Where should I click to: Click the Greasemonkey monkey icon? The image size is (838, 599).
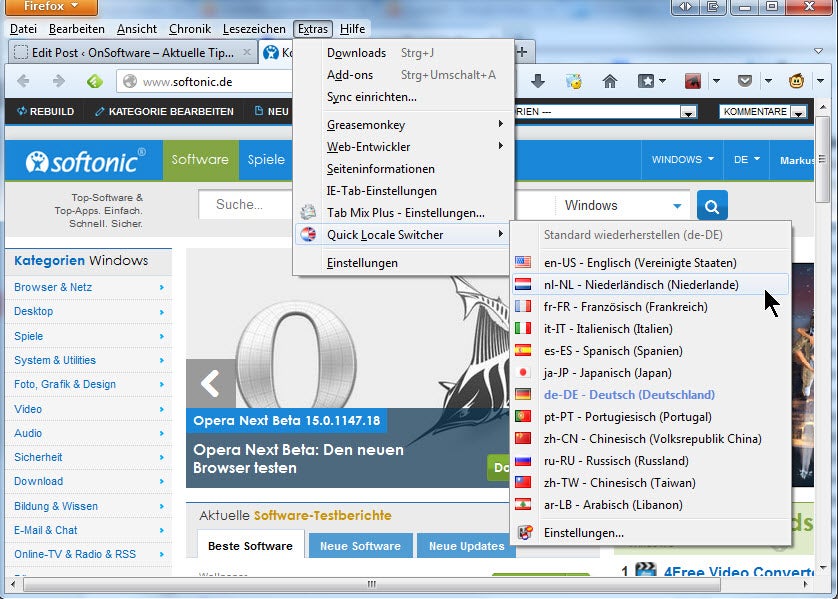pyautogui.click(x=797, y=81)
